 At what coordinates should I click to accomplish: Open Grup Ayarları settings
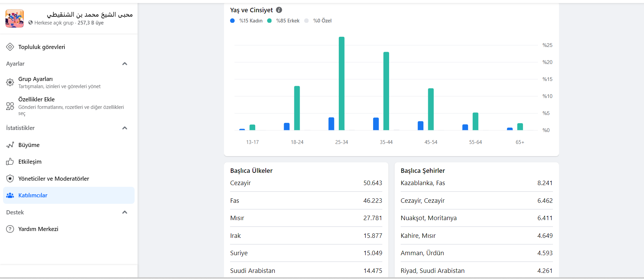tap(69, 82)
